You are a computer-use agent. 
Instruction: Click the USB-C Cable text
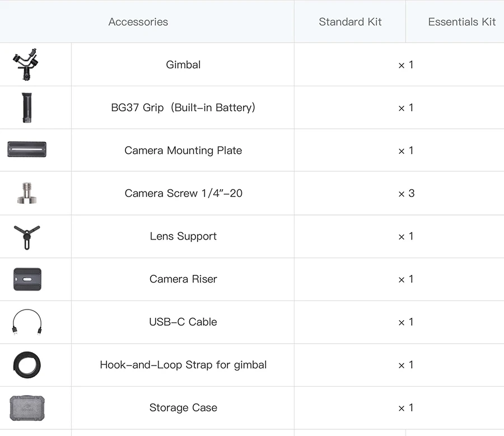183,322
